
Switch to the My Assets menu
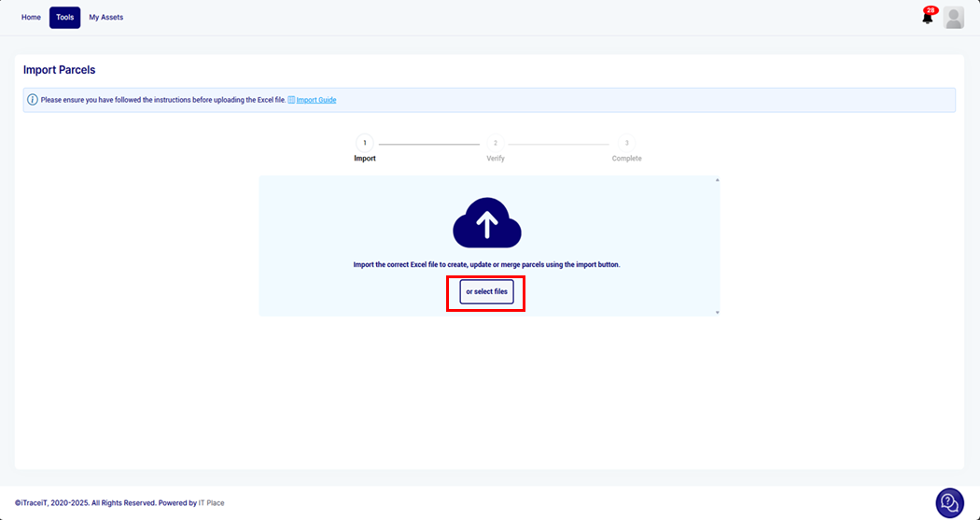(x=105, y=18)
